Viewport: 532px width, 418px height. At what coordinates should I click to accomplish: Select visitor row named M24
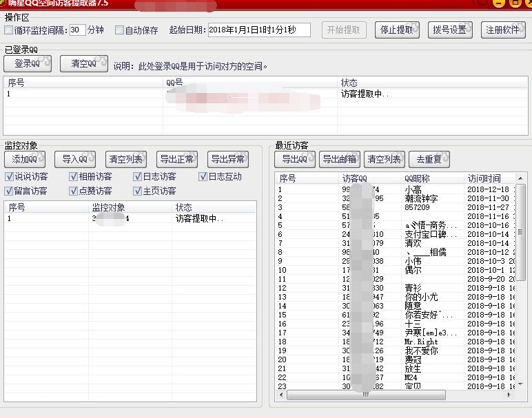click(396, 377)
